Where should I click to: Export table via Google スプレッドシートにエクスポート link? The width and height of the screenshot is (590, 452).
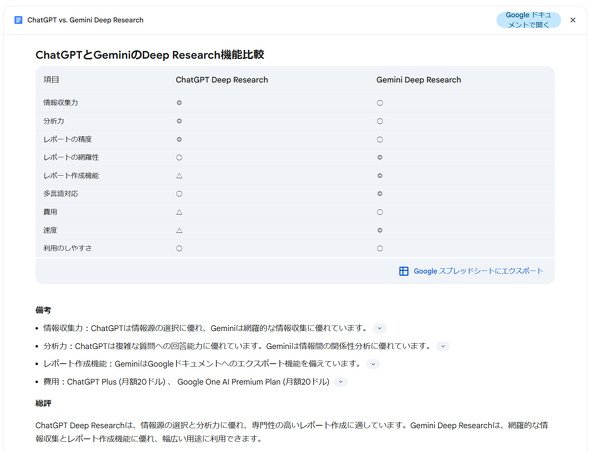coord(478,271)
